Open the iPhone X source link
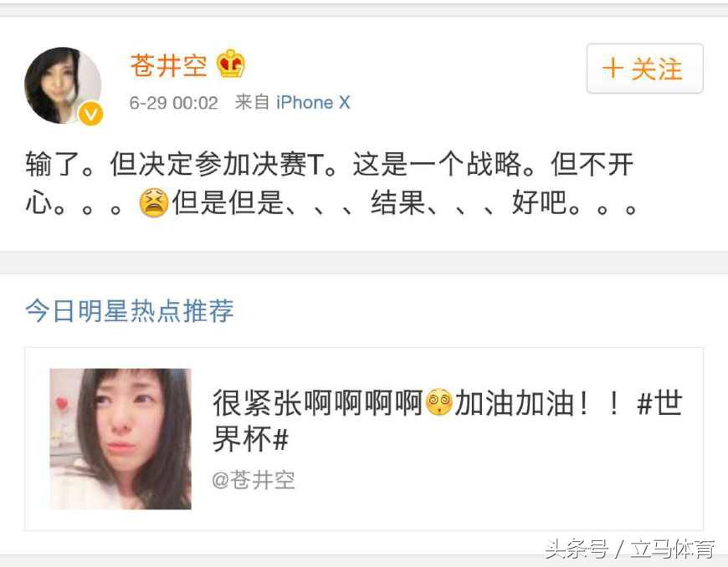The height and width of the screenshot is (567, 728). [313, 103]
